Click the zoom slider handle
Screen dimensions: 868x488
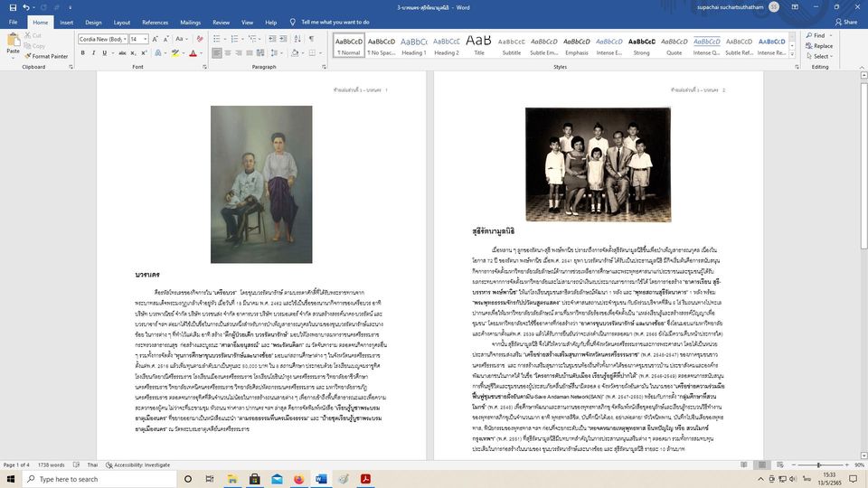click(819, 465)
